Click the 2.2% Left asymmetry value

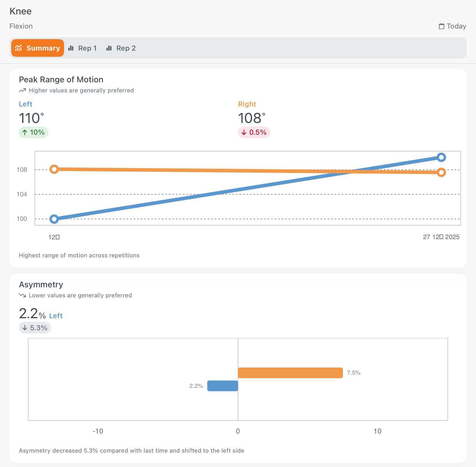tap(41, 314)
